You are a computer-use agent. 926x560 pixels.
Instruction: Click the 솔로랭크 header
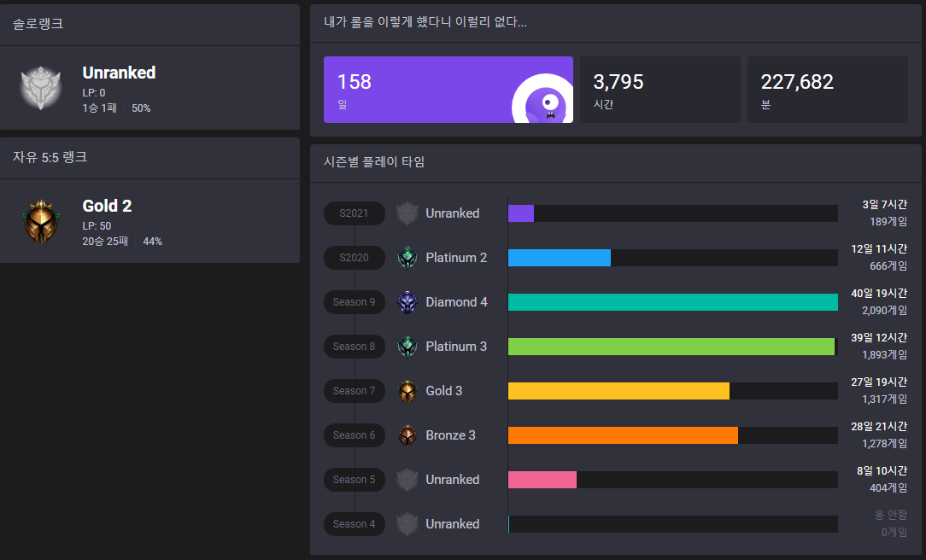(x=38, y=24)
